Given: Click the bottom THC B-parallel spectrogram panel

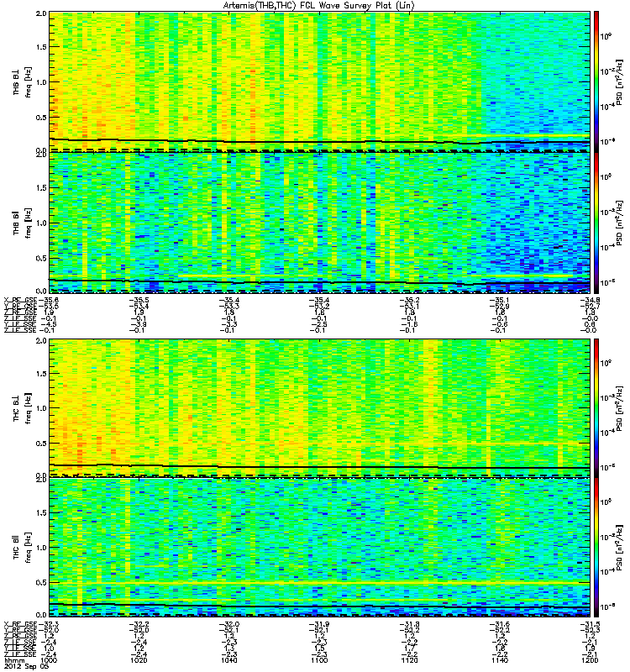Looking at the screenshot, I should coord(319,548).
